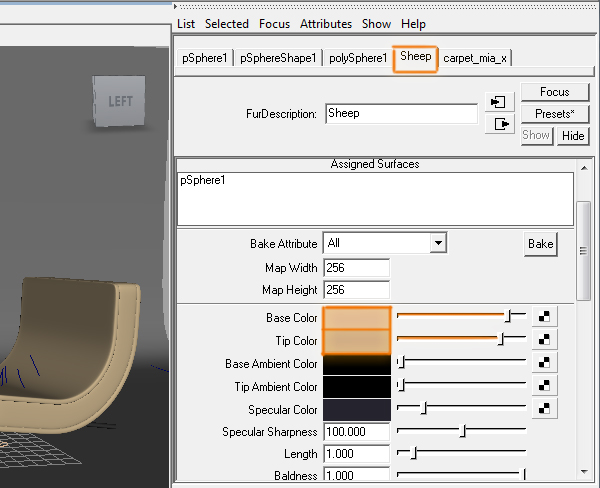Open the Attributes menu
The height and width of the screenshot is (488, 600).
point(326,24)
